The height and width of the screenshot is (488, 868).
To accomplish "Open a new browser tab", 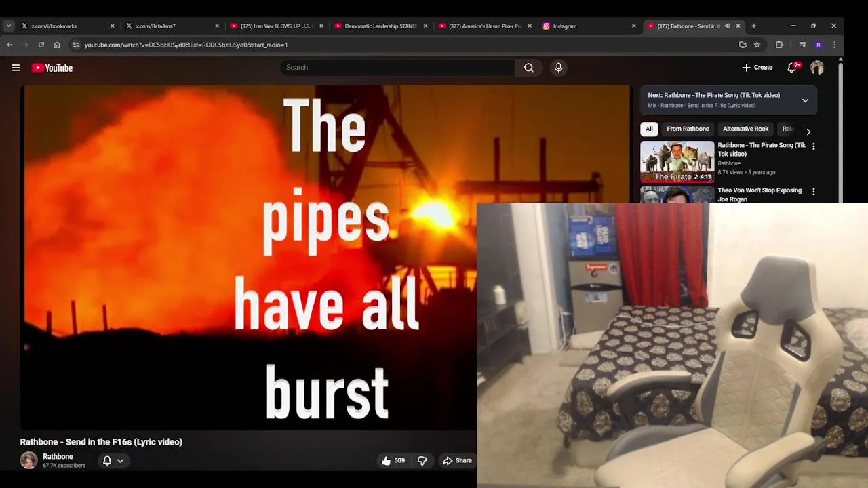I will (753, 26).
